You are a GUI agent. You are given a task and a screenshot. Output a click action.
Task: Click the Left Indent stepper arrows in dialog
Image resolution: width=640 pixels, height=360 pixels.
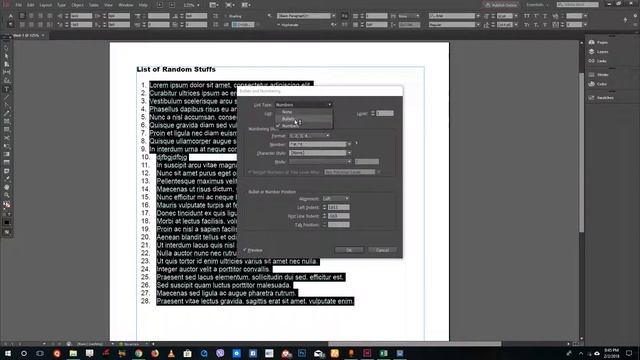(324, 207)
